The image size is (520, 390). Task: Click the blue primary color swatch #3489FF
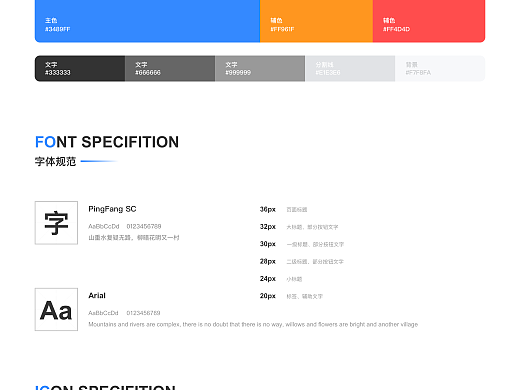click(x=147, y=21)
